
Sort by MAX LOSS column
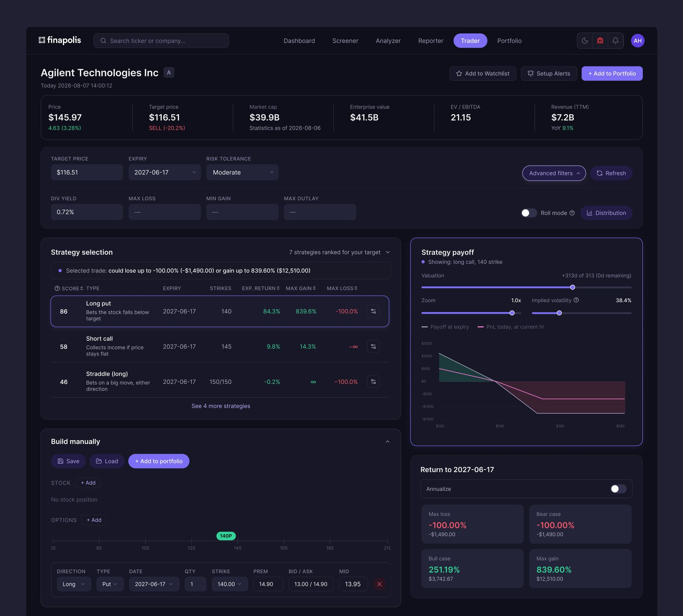point(342,288)
